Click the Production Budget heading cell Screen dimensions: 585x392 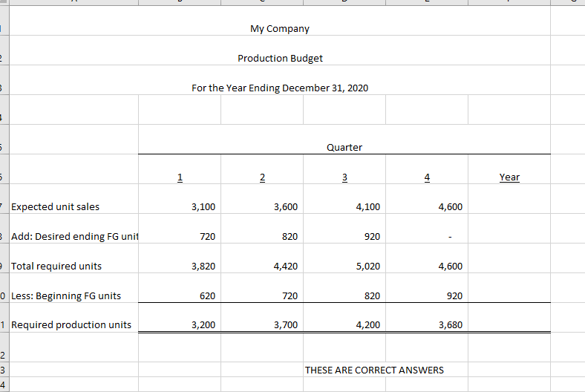coord(279,50)
